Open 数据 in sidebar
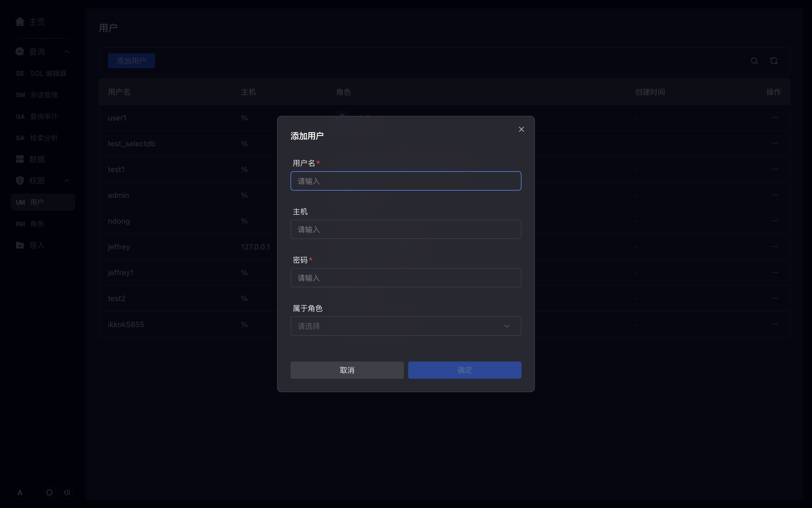Screen dimensions: 812x508 pyautogui.click(x=37, y=159)
